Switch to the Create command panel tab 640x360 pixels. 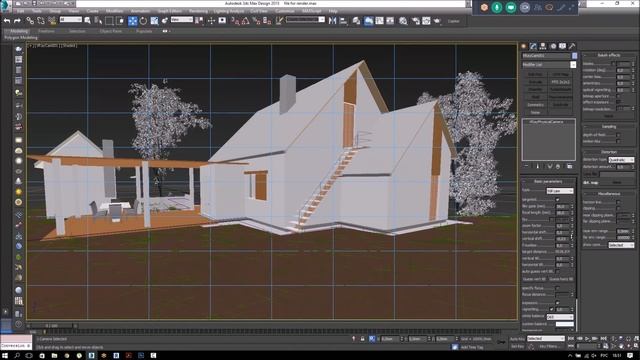tap(524, 46)
